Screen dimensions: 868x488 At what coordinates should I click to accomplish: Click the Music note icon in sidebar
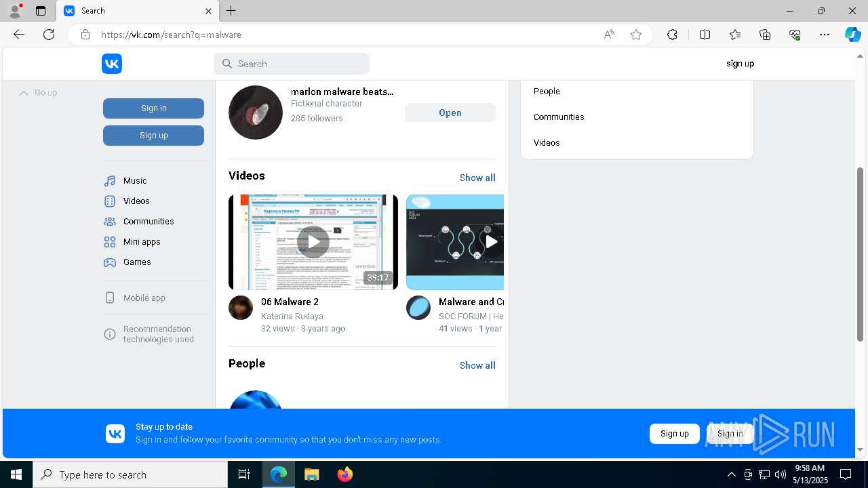point(110,181)
